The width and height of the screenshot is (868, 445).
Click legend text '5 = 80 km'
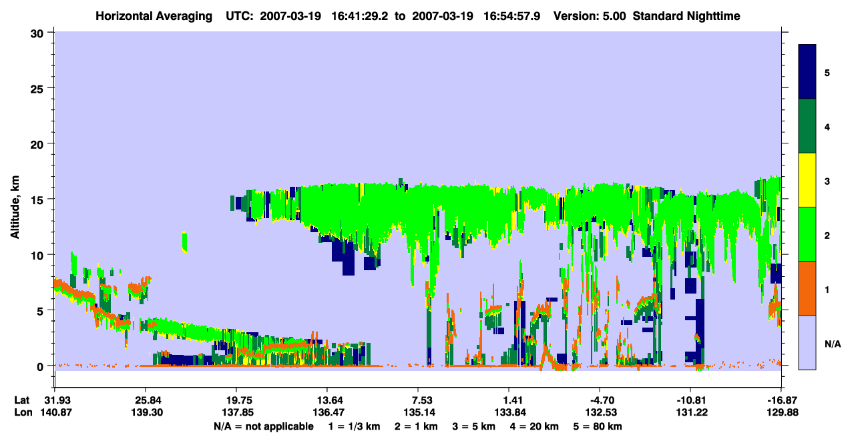pos(598,427)
